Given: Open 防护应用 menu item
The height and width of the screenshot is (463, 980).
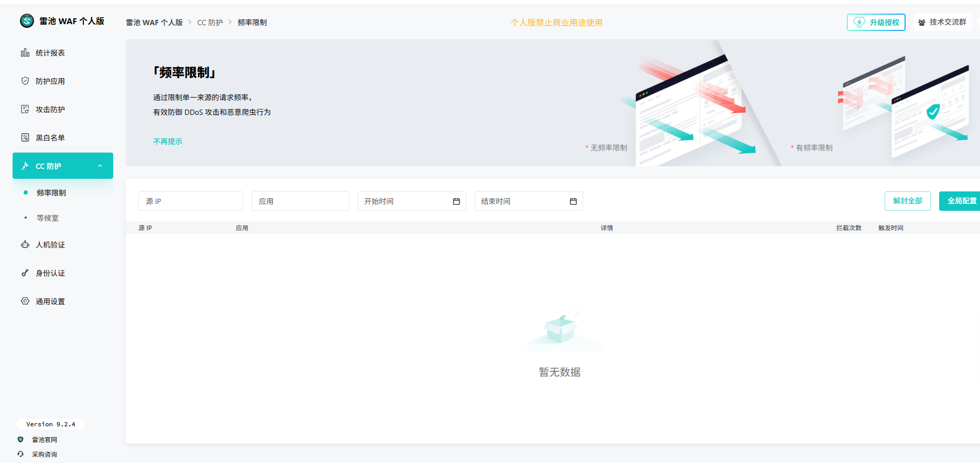Looking at the screenshot, I should click(63, 81).
